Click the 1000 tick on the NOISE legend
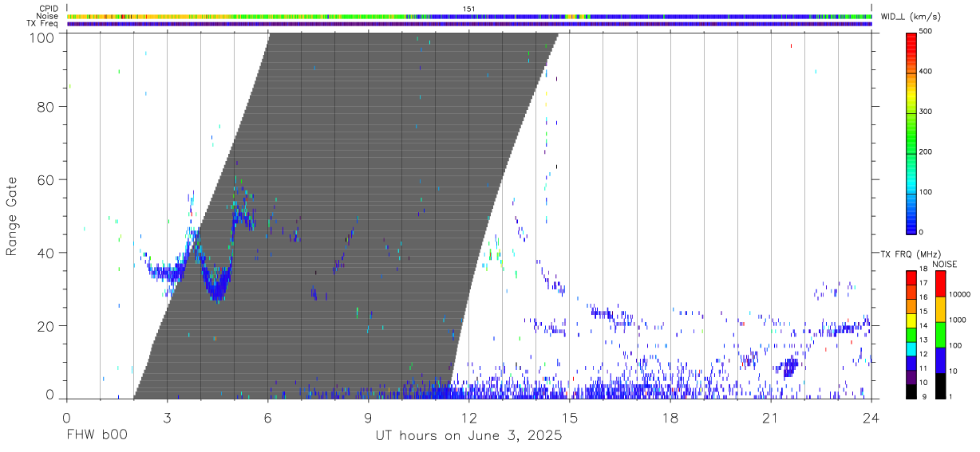980x452 pixels. pyautogui.click(x=958, y=320)
